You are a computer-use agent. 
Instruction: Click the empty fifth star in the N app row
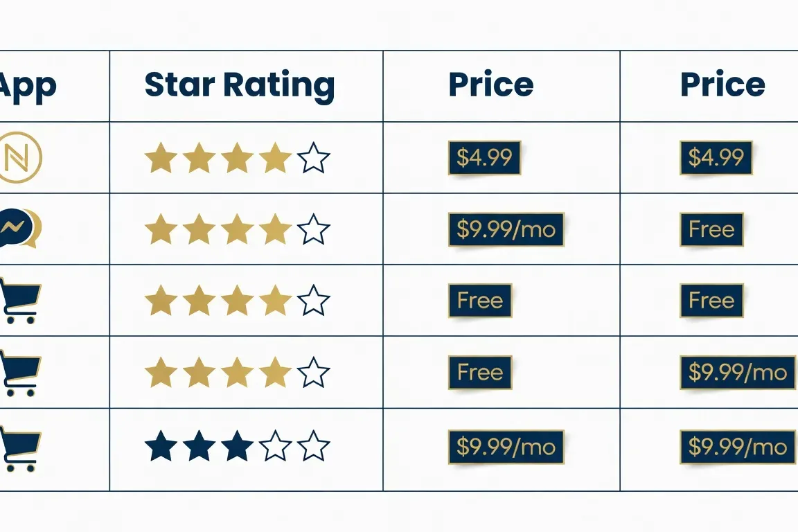pos(314,157)
